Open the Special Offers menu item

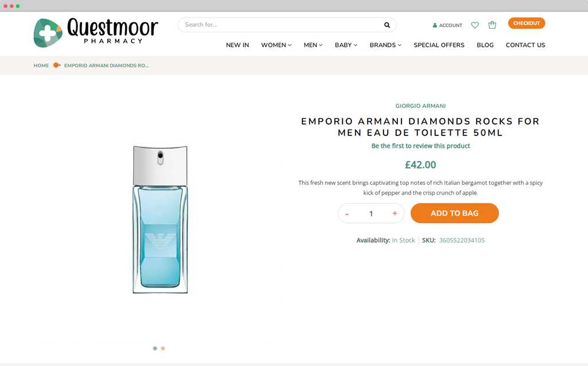(x=439, y=45)
